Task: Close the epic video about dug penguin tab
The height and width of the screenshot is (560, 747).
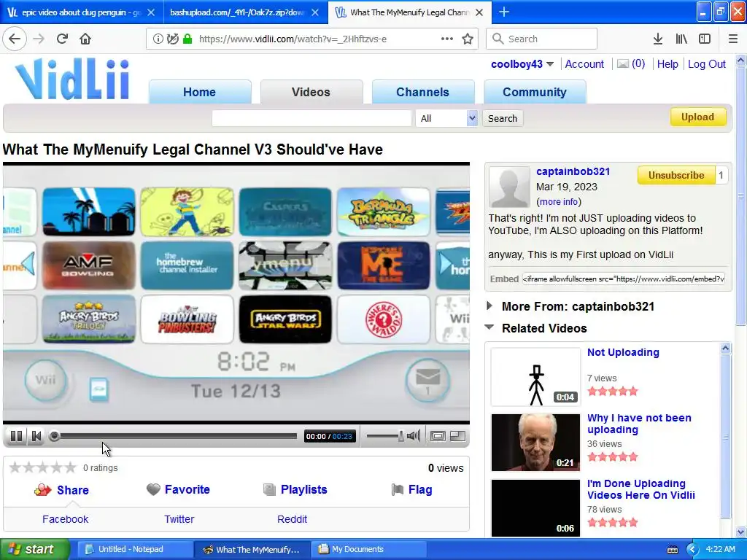Action: coord(151,12)
